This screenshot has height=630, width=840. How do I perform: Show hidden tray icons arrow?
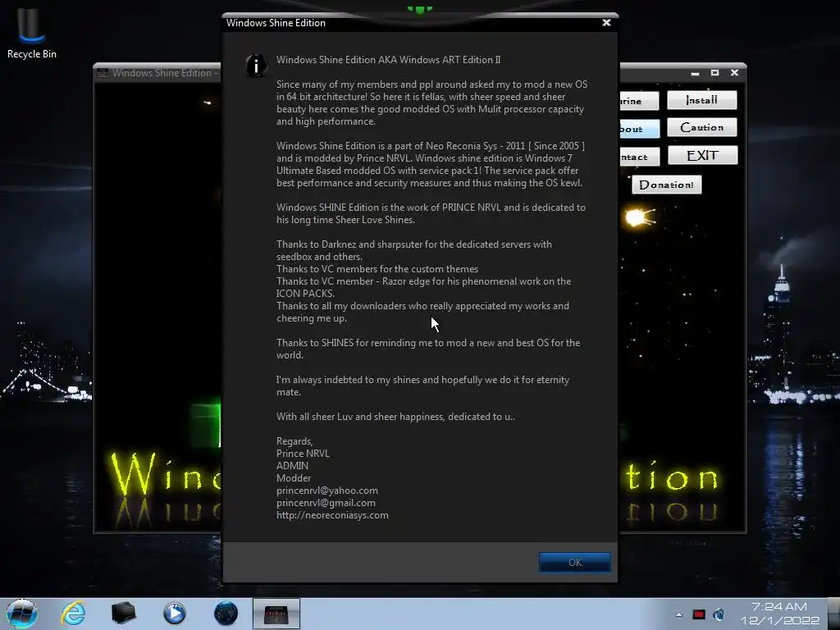(678, 614)
